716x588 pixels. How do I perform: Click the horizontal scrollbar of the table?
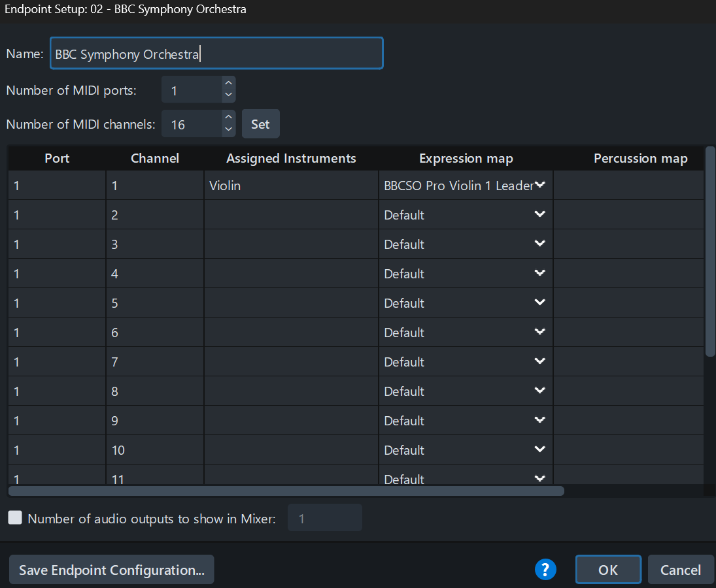click(286, 491)
